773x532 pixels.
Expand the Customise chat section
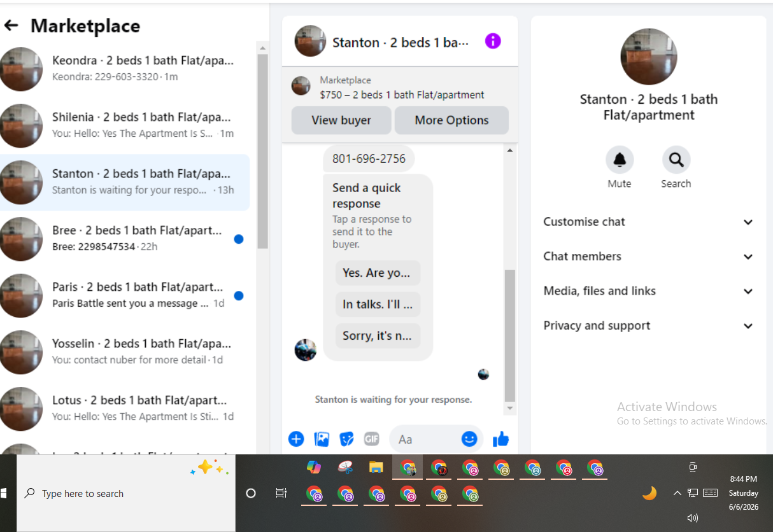(648, 222)
